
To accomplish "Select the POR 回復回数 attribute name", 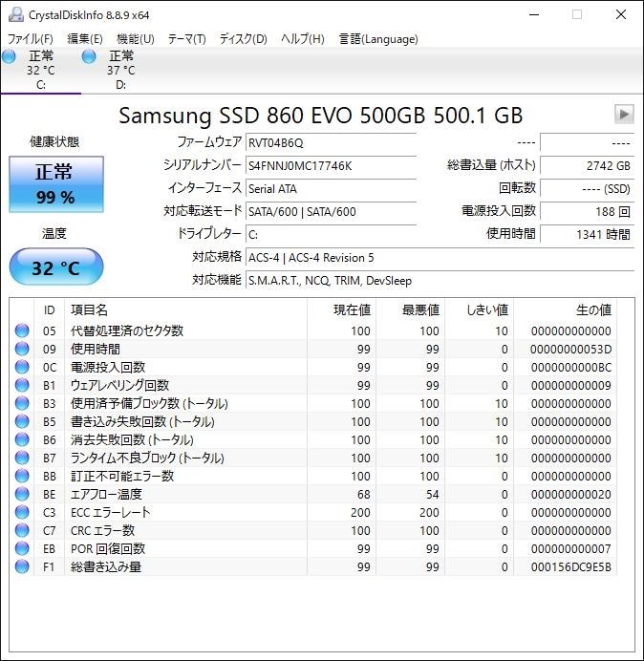I will pyautogui.click(x=108, y=548).
